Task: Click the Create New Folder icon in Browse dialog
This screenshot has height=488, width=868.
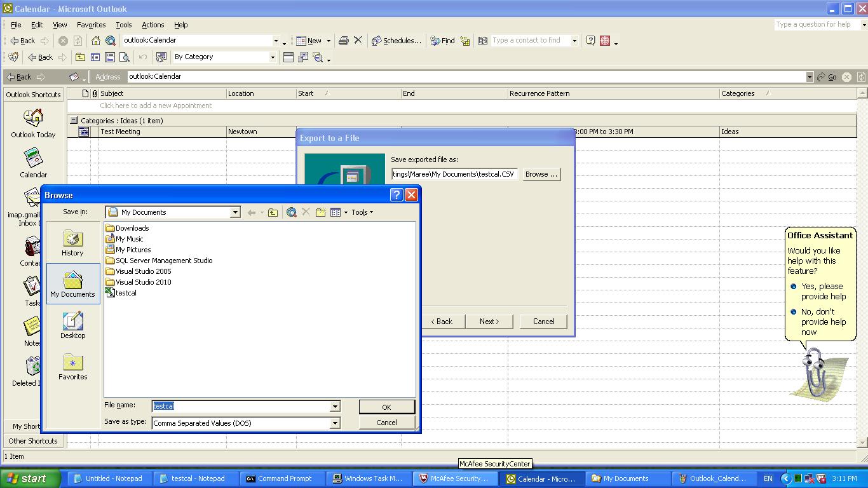Action: pyautogui.click(x=321, y=212)
